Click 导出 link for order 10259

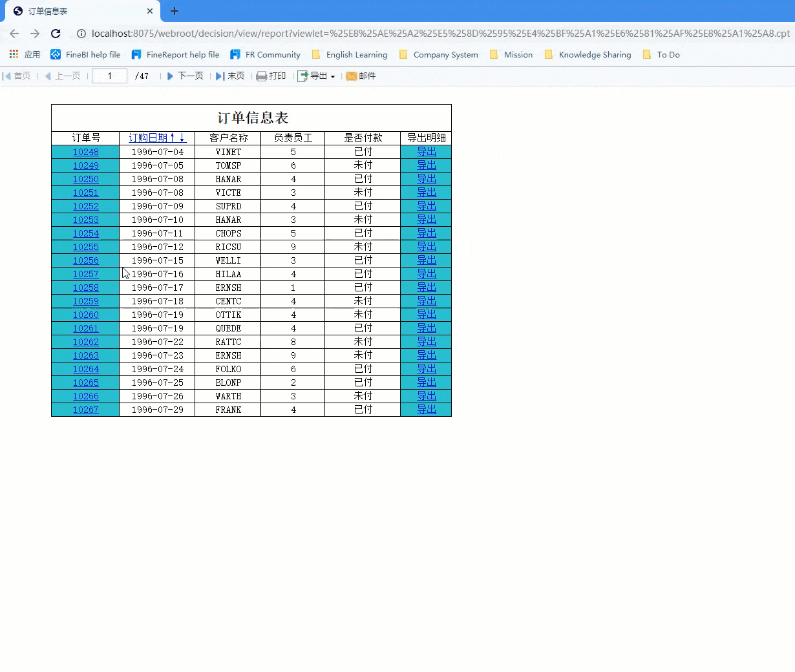(427, 301)
